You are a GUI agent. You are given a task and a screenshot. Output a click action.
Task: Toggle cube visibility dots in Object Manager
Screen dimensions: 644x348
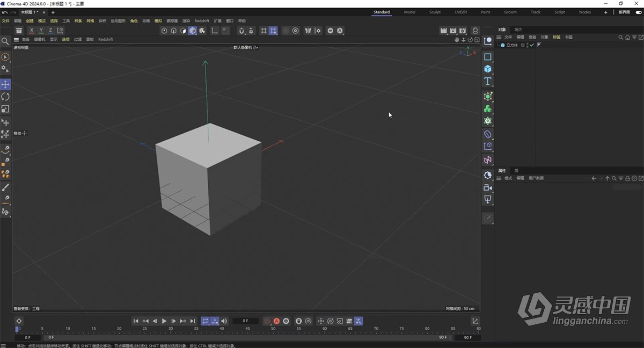(x=527, y=45)
